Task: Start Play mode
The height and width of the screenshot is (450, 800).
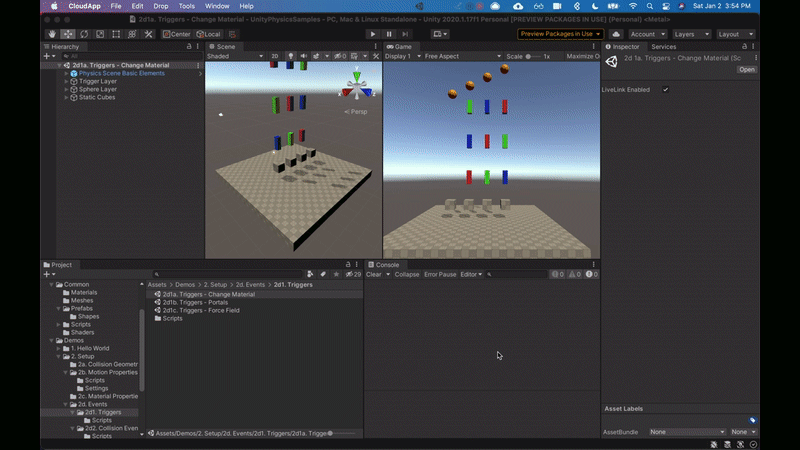Action: (373, 34)
